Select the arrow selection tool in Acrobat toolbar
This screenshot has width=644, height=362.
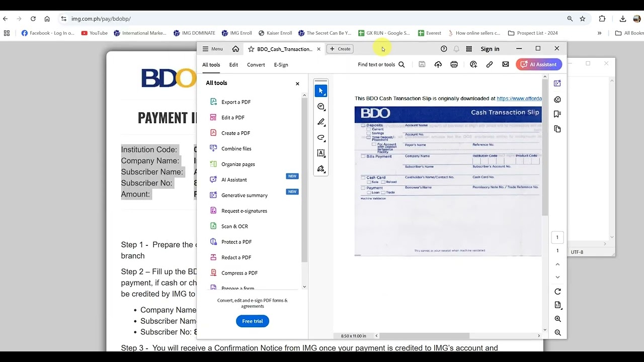[321, 91]
